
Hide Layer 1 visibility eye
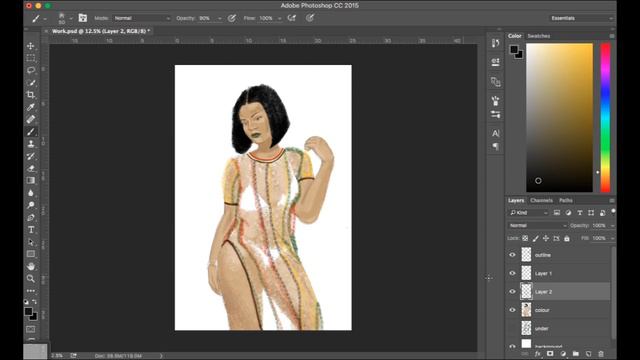[512, 273]
